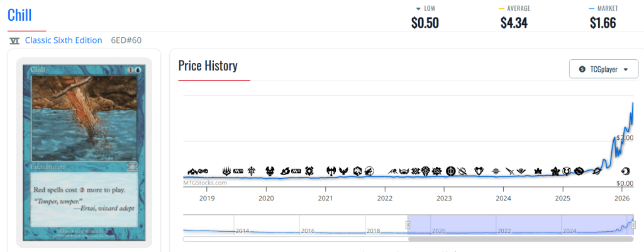The image size is (644, 252).
Task: Click the double-headed axe set symbol
Action: pyautogui.click(x=331, y=171)
